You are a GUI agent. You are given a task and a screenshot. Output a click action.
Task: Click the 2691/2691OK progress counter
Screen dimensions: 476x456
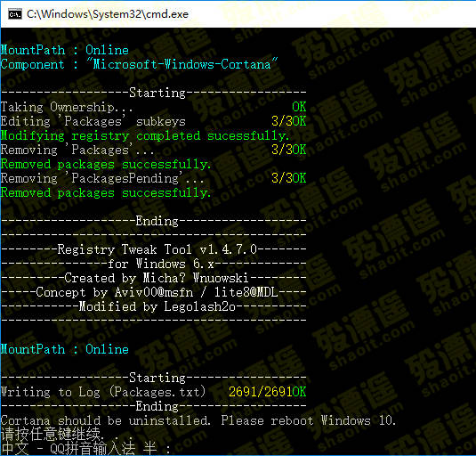click(267, 392)
